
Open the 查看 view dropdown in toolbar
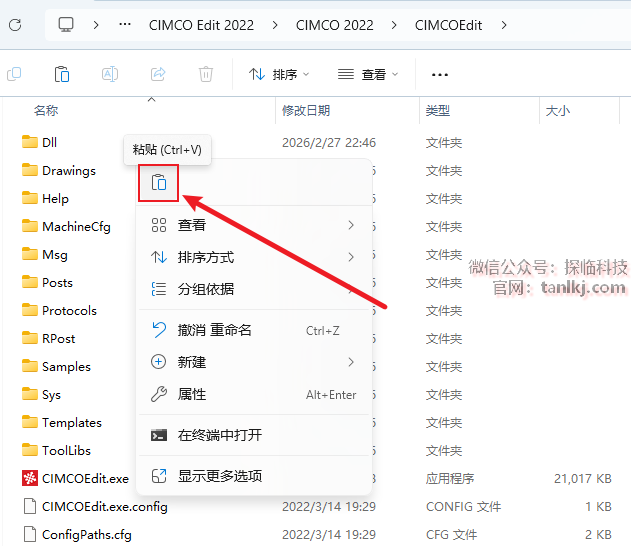pyautogui.click(x=367, y=74)
